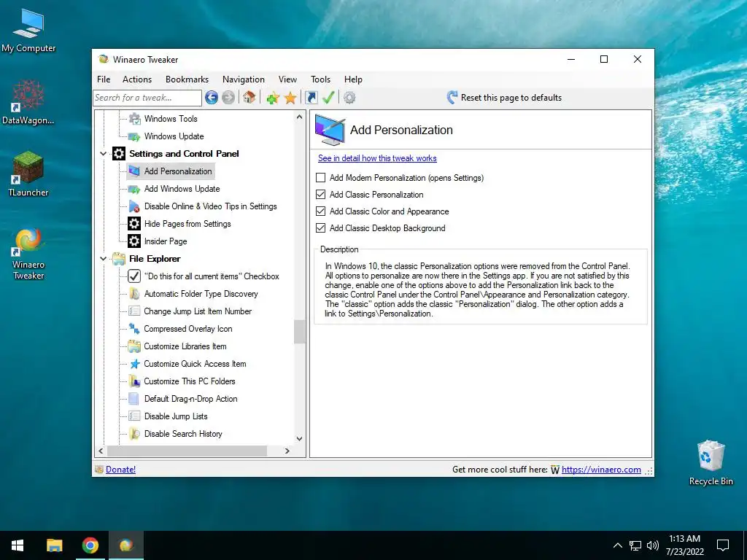
Task: Select Default Drag-n-Drop Action item
Action: point(190,399)
